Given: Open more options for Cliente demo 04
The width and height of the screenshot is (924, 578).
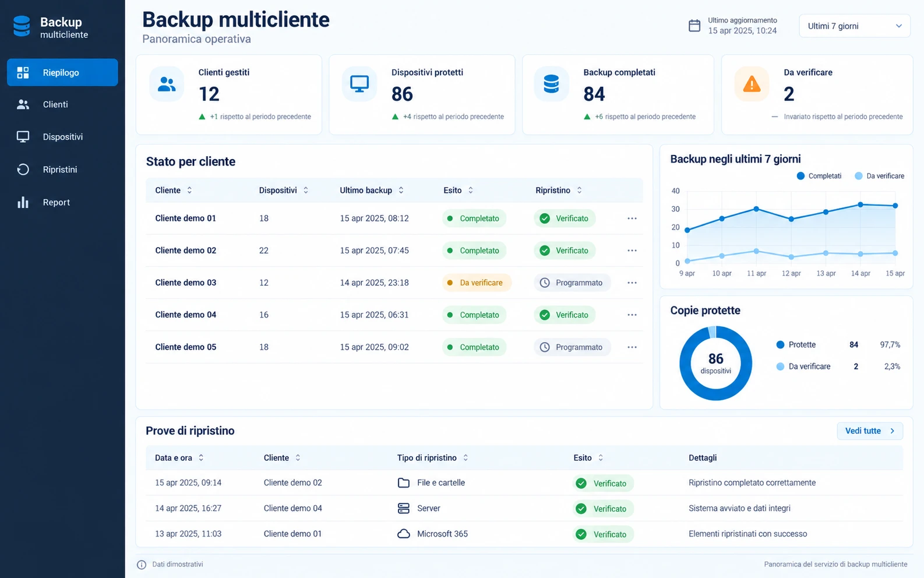Looking at the screenshot, I should 632,315.
